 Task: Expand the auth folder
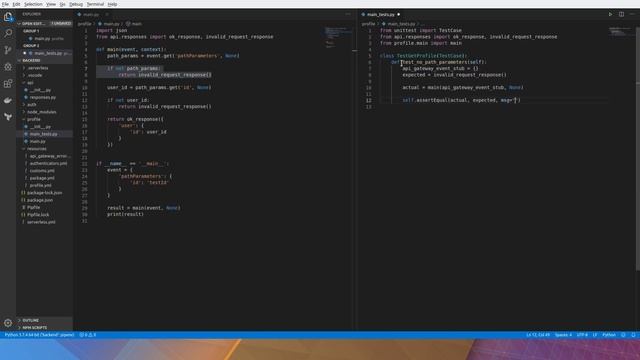(44, 104)
